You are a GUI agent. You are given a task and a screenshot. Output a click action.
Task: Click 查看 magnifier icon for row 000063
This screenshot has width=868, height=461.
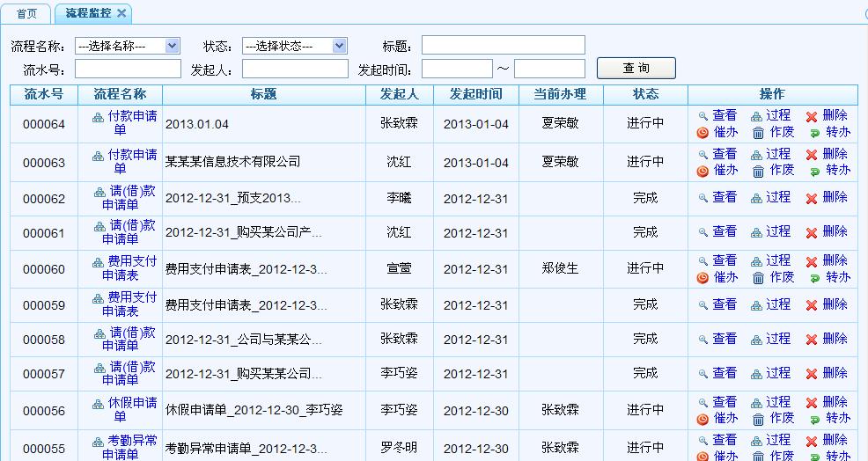tap(703, 155)
